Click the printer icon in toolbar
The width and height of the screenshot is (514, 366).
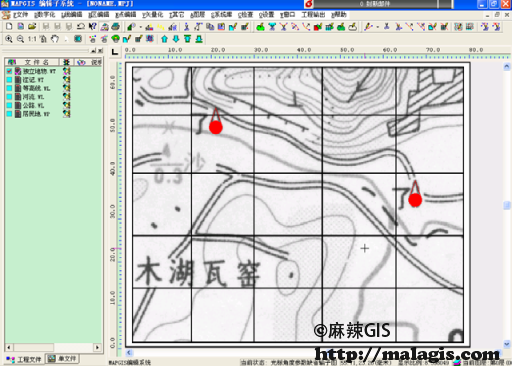[116, 26]
